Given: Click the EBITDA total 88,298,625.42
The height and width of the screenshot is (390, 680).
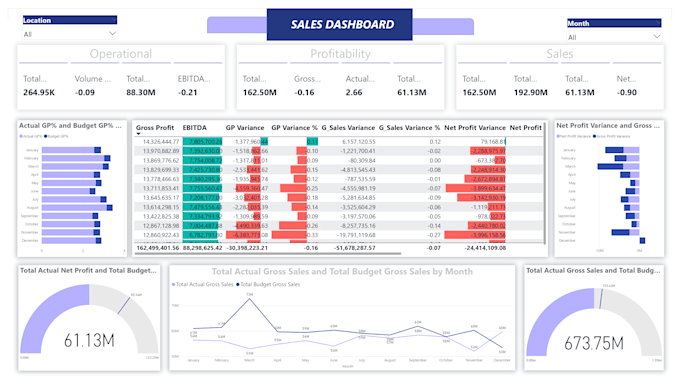Looking at the screenshot, I should pos(203,248).
